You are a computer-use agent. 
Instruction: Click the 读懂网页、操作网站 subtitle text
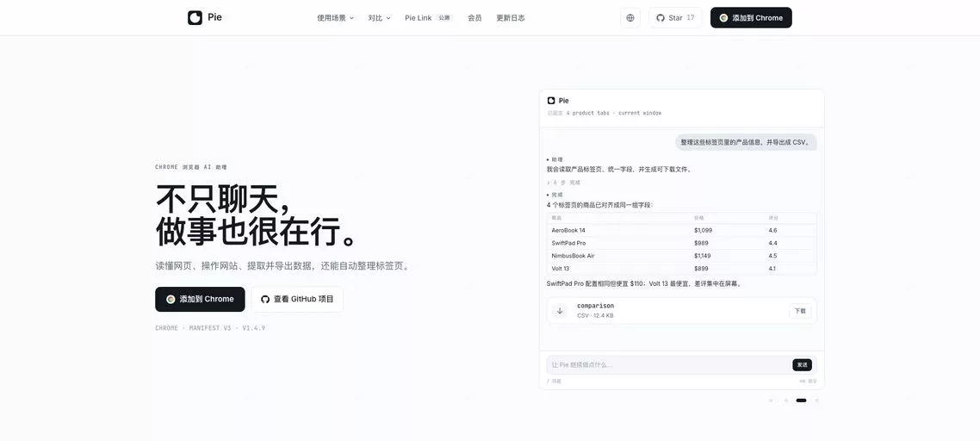point(283,266)
